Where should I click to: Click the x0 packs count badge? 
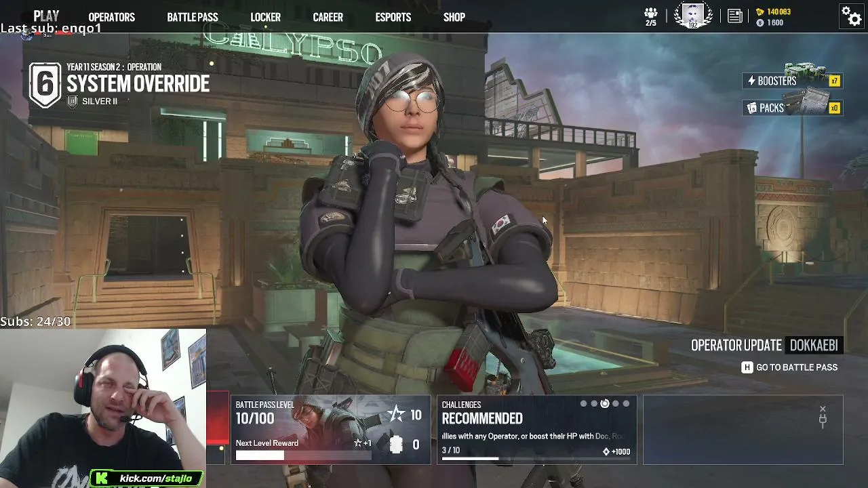tap(834, 108)
